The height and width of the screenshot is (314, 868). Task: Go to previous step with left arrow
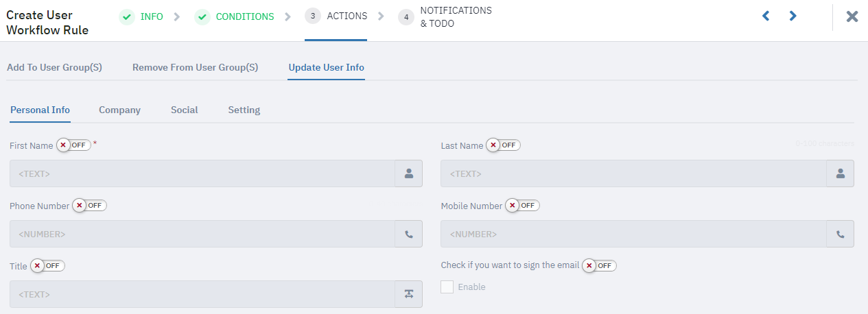766,16
